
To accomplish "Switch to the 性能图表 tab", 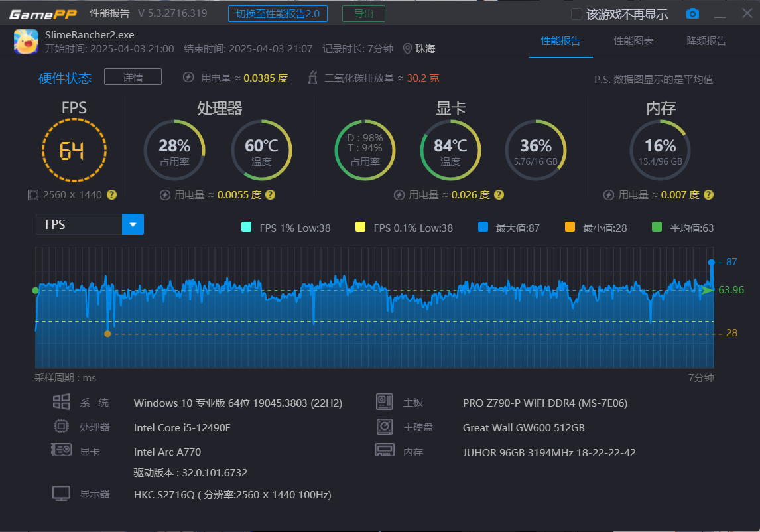I will point(633,41).
